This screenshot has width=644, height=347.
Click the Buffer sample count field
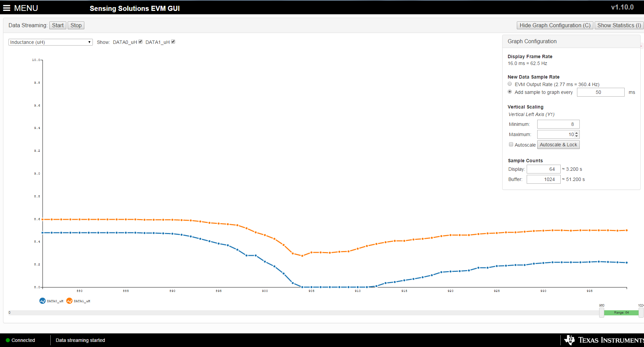(544, 179)
